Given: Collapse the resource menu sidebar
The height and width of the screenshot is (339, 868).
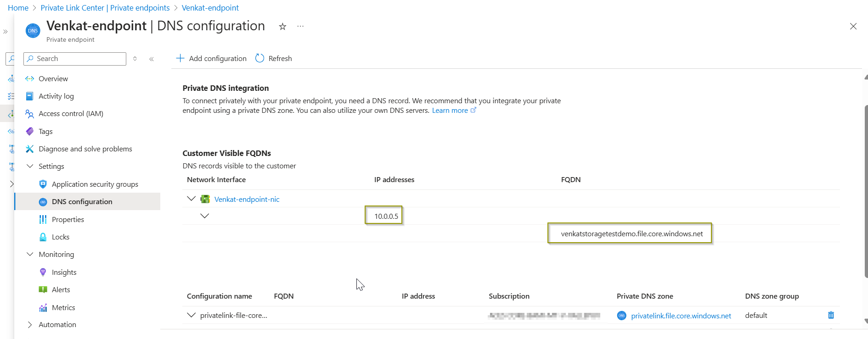Looking at the screenshot, I should tap(152, 59).
